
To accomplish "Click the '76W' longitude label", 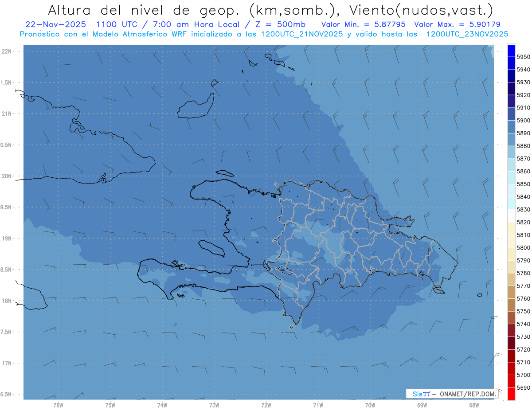I will (58, 404).
